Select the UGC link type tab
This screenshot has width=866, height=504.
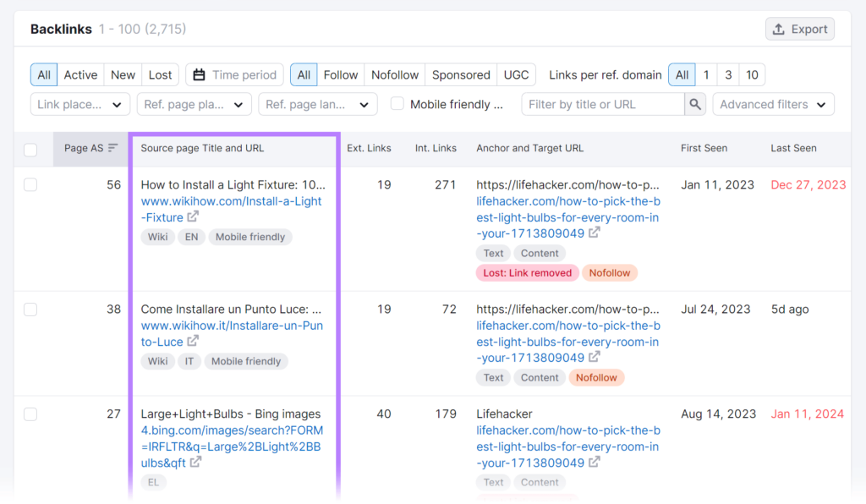click(517, 75)
